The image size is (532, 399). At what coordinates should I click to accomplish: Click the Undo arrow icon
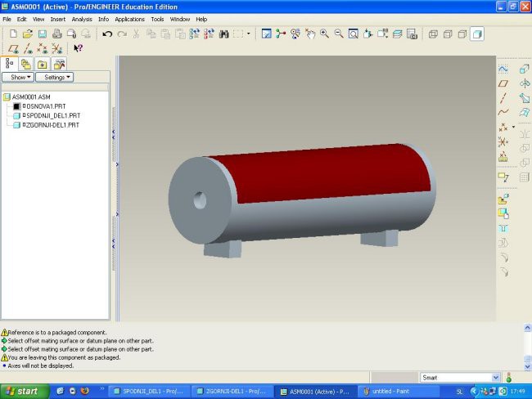click(x=107, y=34)
